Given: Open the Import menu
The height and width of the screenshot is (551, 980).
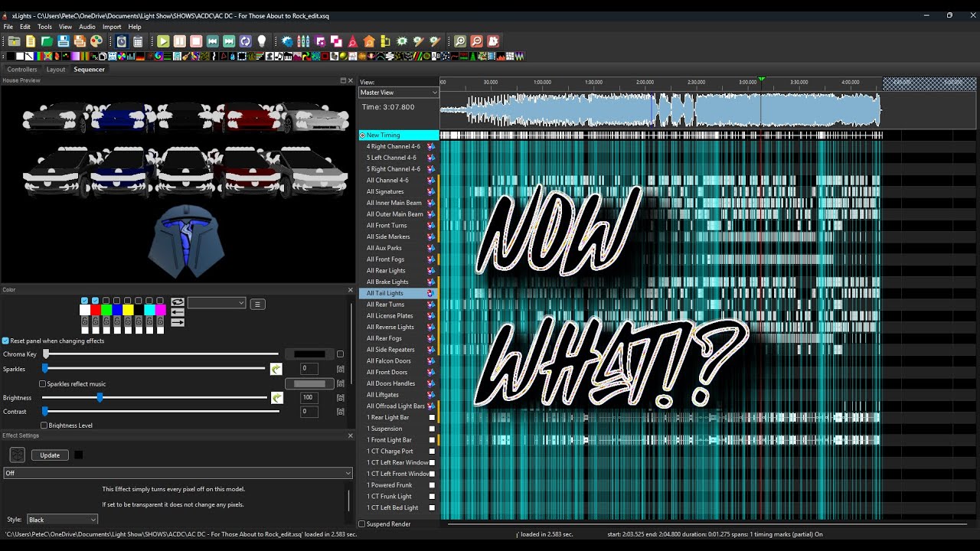Looking at the screenshot, I should coord(112,27).
